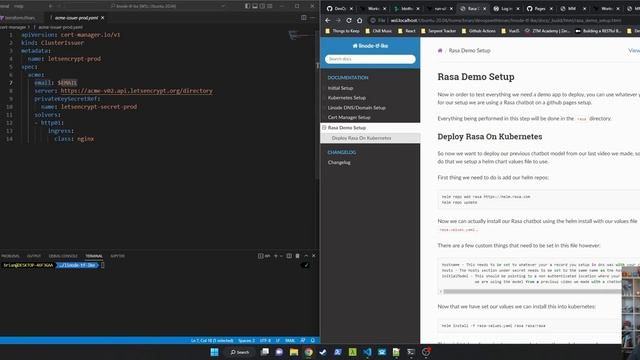Open the PROBLEMS panel tab
640x360 pixels.
tap(10, 256)
